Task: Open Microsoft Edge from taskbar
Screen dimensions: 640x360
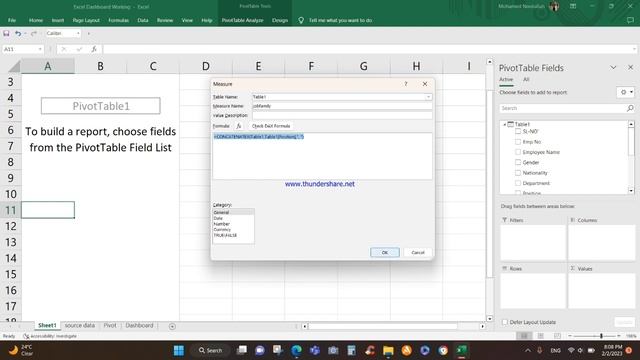Action: point(297,350)
